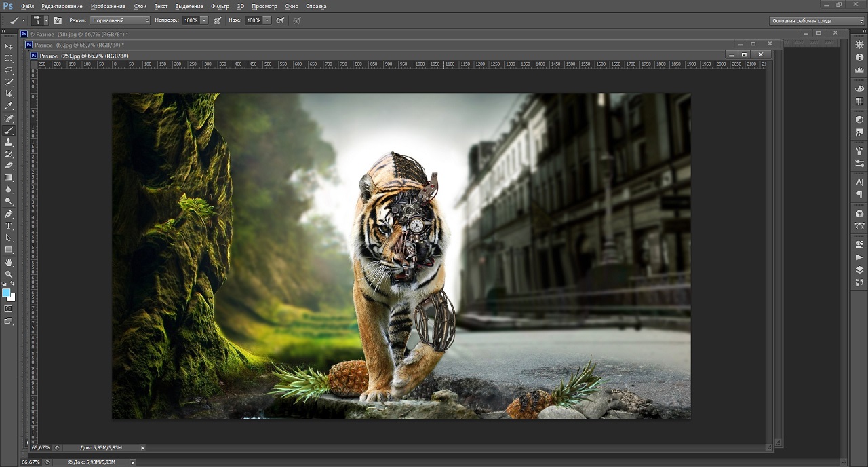Open the "Фильтр" menu
Viewport: 868px width, 467px height.
click(220, 6)
